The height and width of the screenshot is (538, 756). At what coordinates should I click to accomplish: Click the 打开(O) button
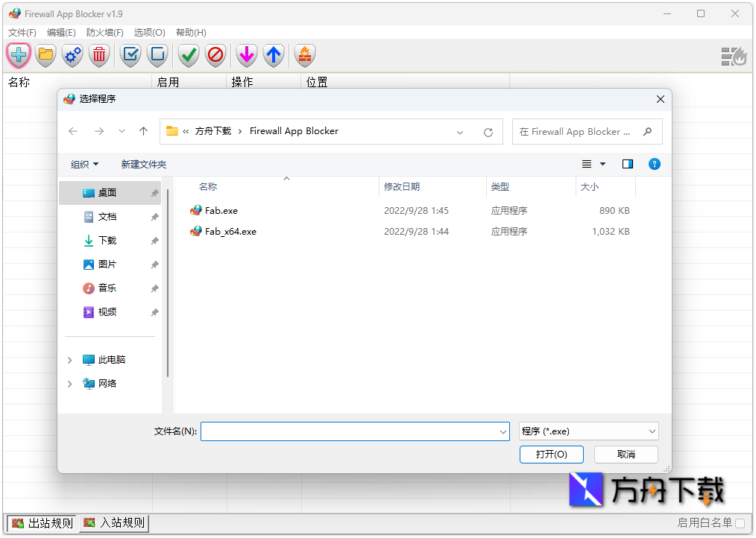552,454
